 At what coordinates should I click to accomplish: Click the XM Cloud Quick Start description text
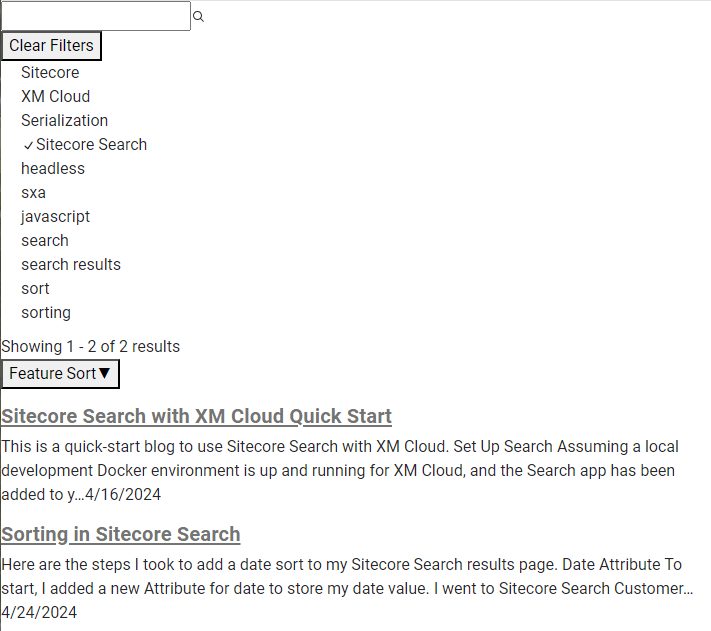340,470
